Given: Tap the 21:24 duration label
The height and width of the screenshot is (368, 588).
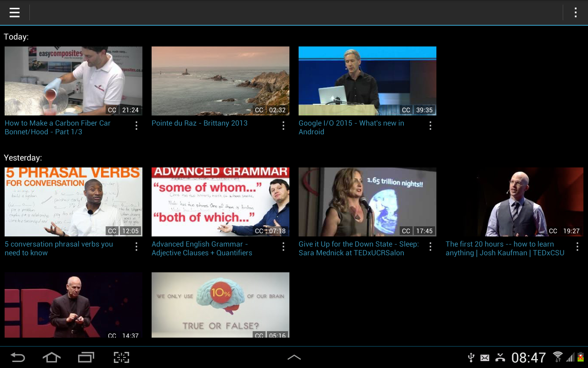Looking at the screenshot, I should 130,110.
